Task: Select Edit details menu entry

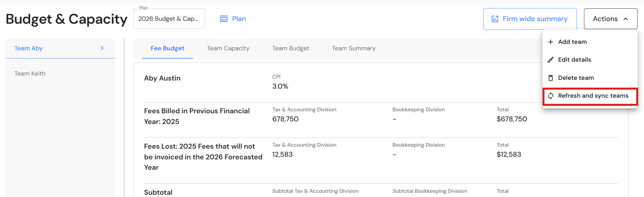Action: tap(574, 60)
